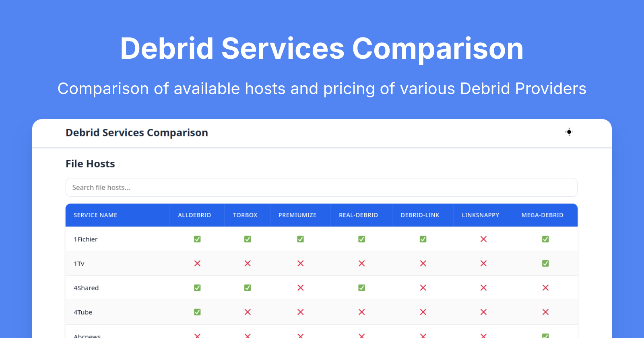Click the 1Tv row name
This screenshot has height=338, width=644.
tap(79, 264)
